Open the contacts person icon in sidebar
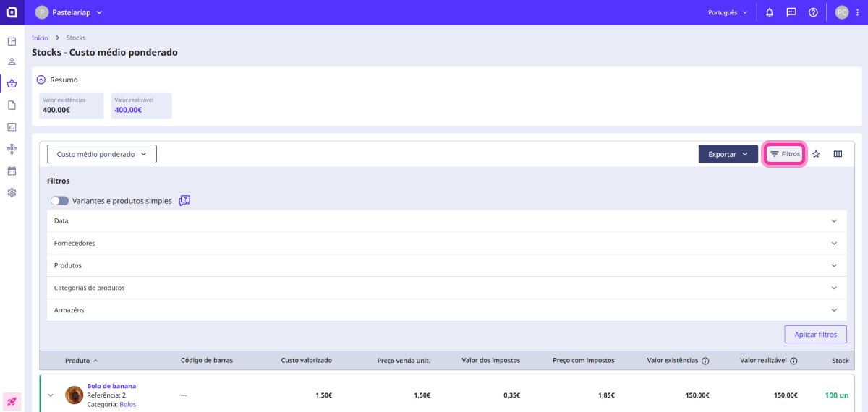 [12, 62]
